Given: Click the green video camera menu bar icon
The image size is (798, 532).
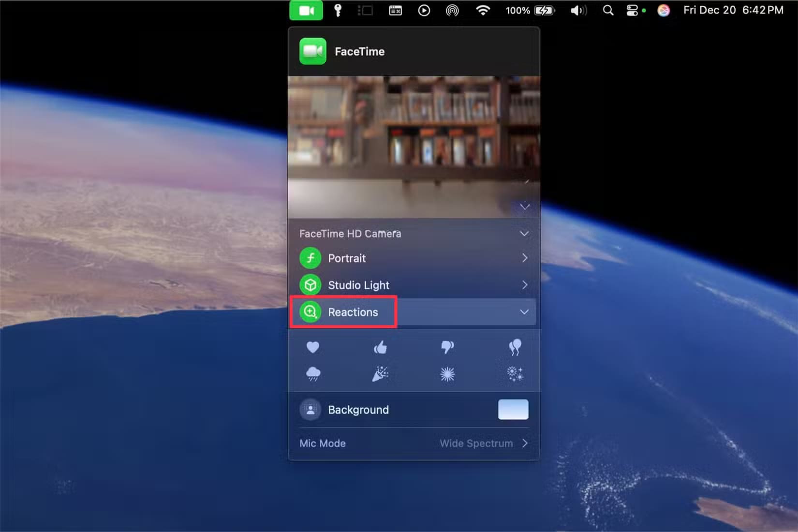Looking at the screenshot, I should (x=306, y=10).
